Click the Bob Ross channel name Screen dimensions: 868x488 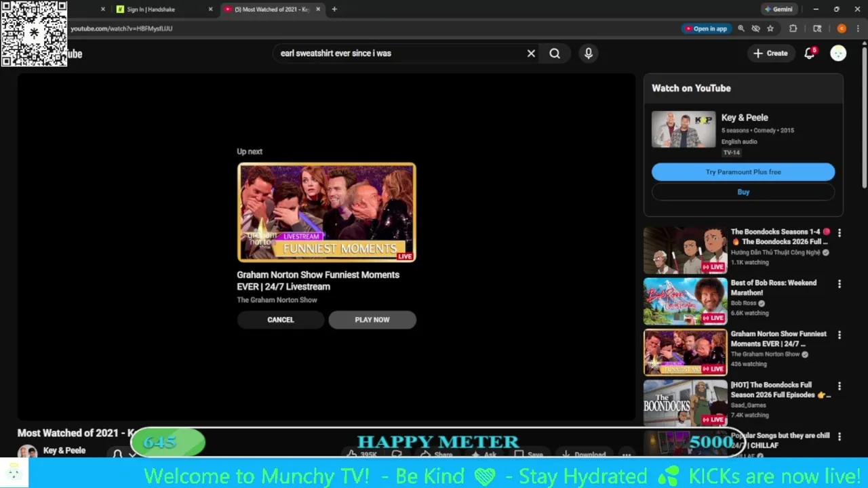(x=743, y=303)
